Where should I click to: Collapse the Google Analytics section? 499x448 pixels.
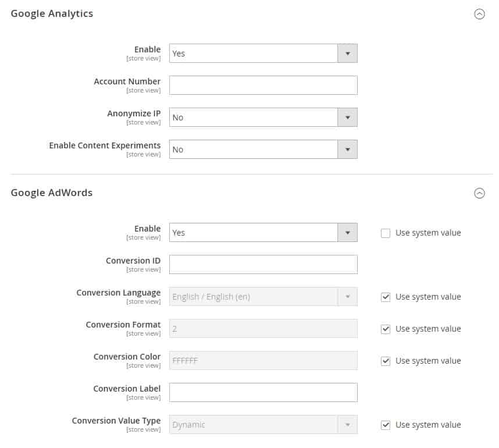pos(479,14)
